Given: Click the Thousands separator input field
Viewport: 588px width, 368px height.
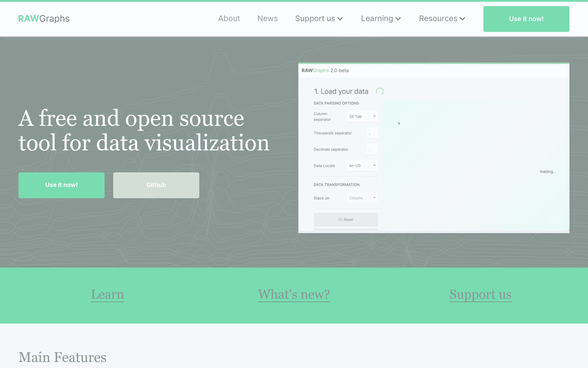Looking at the screenshot, I should (372, 133).
